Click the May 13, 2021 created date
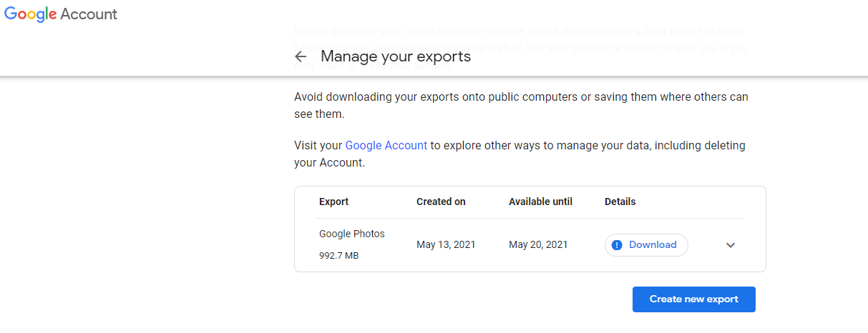Viewport: 868px width, 333px height. (446, 244)
